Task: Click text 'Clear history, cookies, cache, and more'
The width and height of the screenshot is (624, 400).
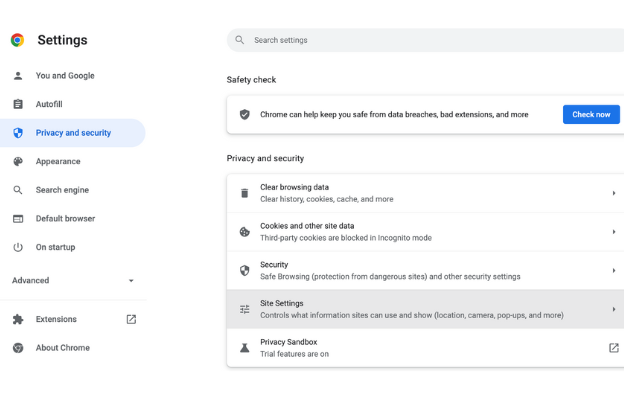Action: 327,199
